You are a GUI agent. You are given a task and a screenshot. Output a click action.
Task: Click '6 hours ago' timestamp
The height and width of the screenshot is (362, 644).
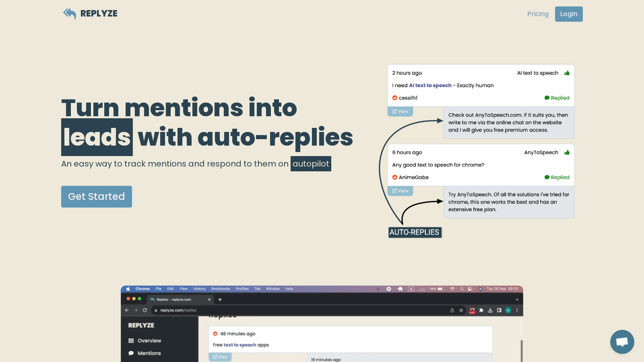(x=407, y=152)
